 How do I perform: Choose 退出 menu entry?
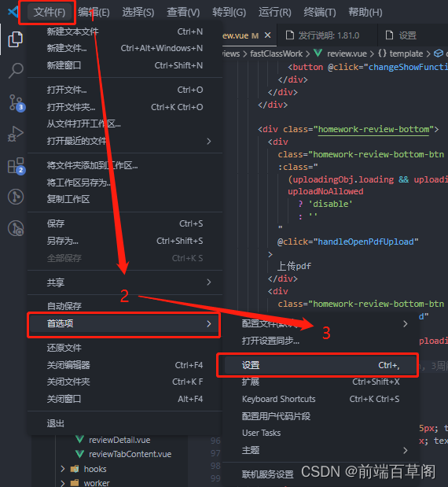[125, 423]
